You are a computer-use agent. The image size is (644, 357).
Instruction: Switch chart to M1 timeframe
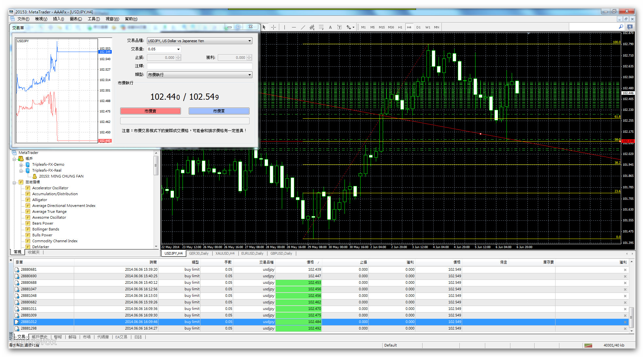click(x=363, y=27)
